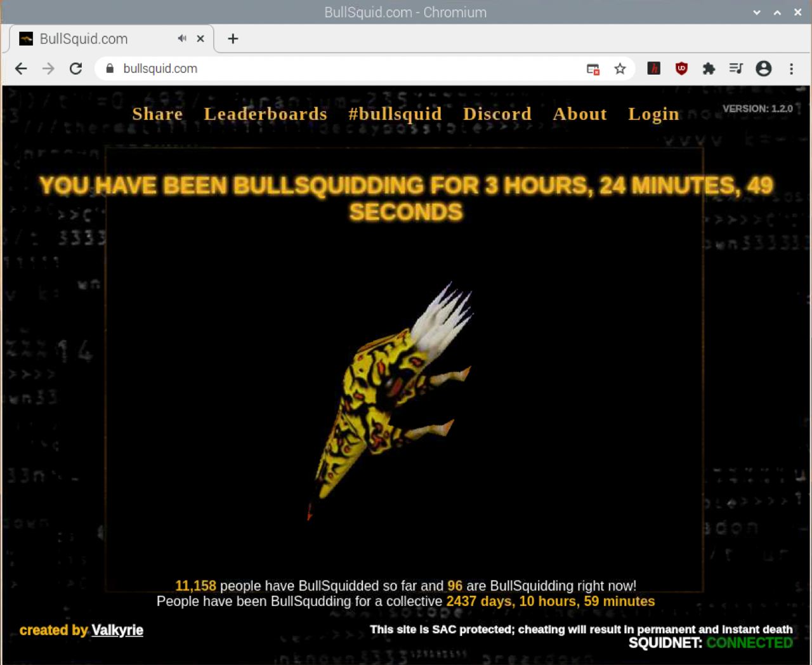Open the media controls icon
Viewport: 812px width, 665px height.
736,69
